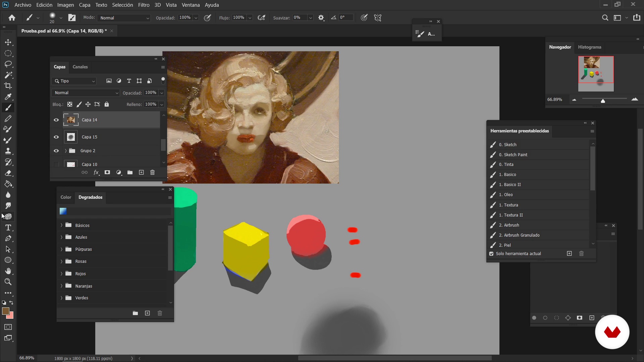Image resolution: width=644 pixels, height=362 pixels.
Task: Open Opacidad dropdown in options bar
Action: 196,18
